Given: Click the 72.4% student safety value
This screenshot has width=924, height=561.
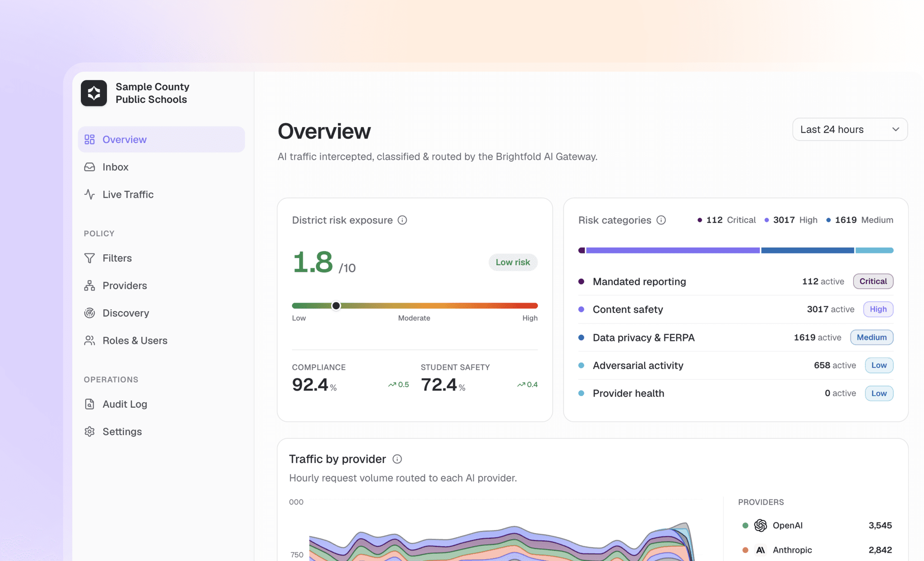Looking at the screenshot, I should click(443, 385).
